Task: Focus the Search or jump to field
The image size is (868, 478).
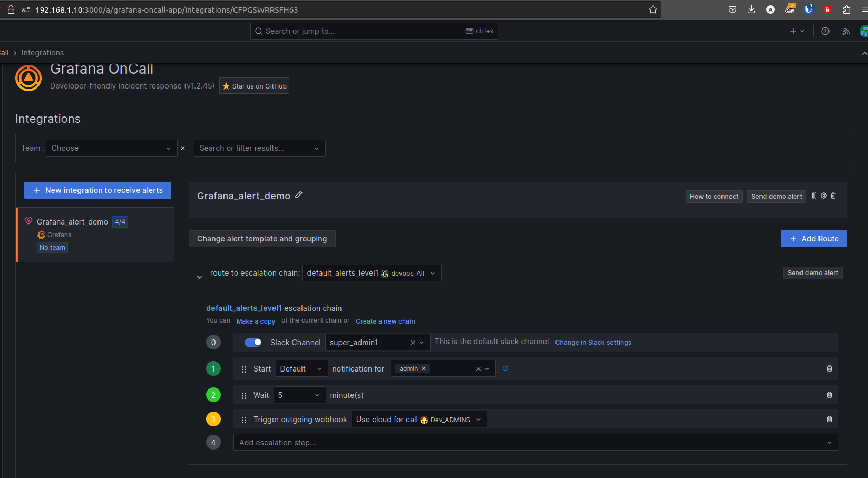Action: [x=374, y=31]
